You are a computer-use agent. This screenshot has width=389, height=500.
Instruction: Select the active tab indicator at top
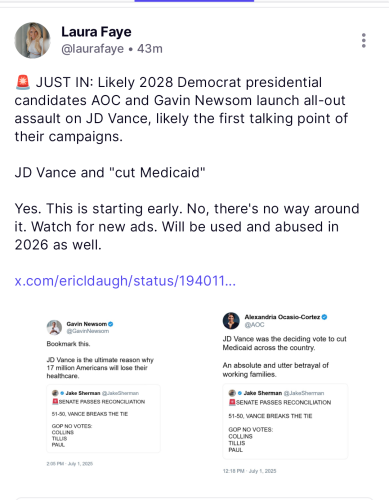194,1
